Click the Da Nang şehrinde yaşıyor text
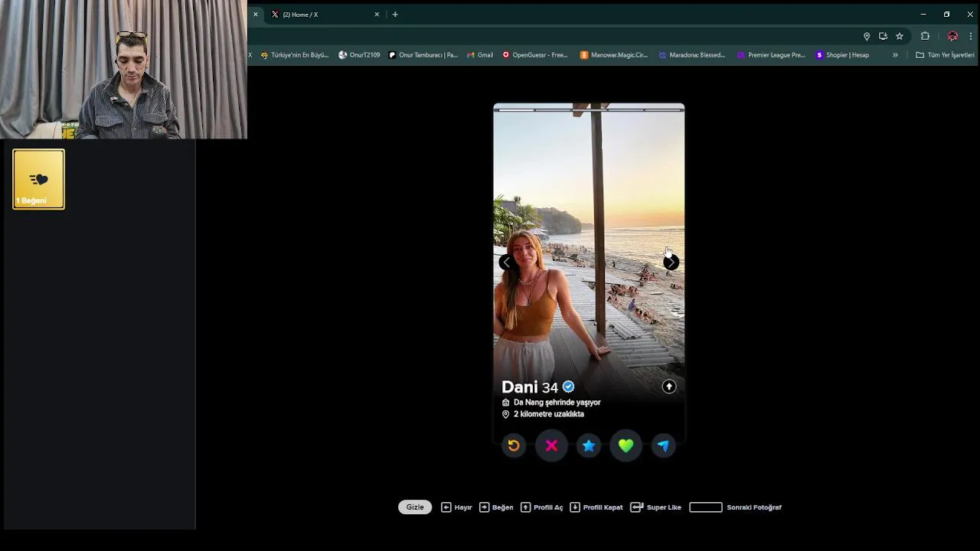Viewport: 980px width, 551px height. (x=557, y=402)
